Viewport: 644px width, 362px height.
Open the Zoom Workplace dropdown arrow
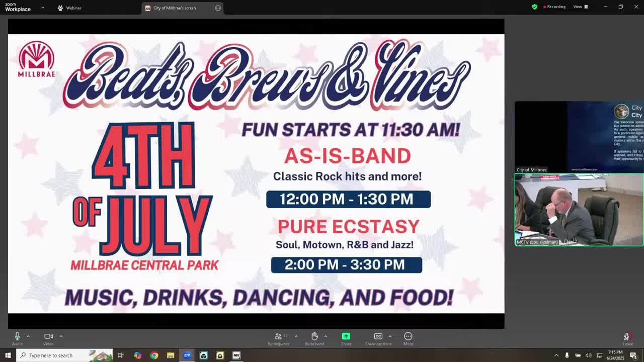coord(43,8)
